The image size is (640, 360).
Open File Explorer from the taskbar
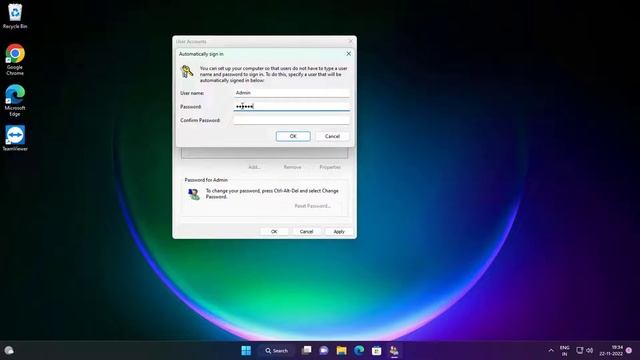[341, 351]
